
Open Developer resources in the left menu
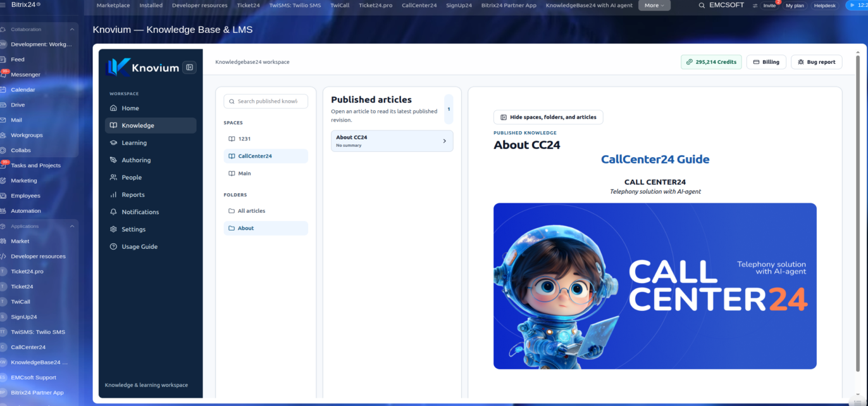pos(39,257)
